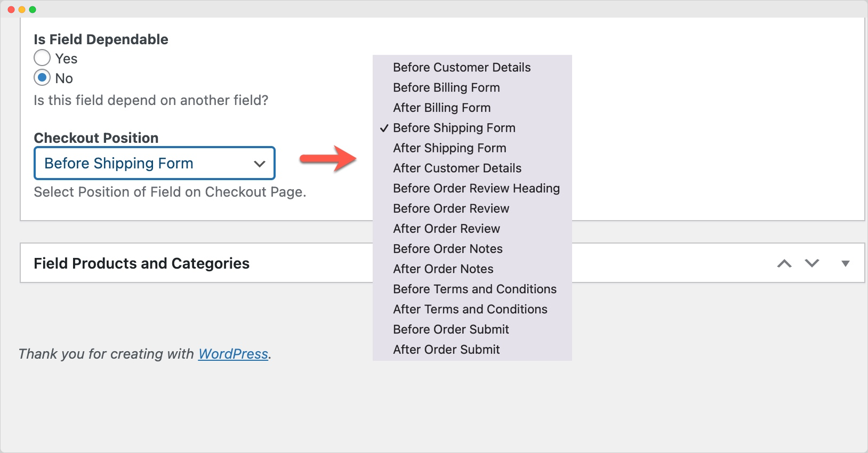
Task: Open the WordPress link
Action: (233, 354)
